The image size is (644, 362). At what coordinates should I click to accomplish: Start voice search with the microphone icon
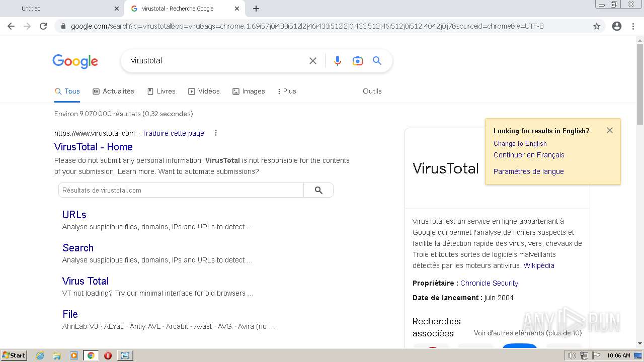[x=338, y=61]
